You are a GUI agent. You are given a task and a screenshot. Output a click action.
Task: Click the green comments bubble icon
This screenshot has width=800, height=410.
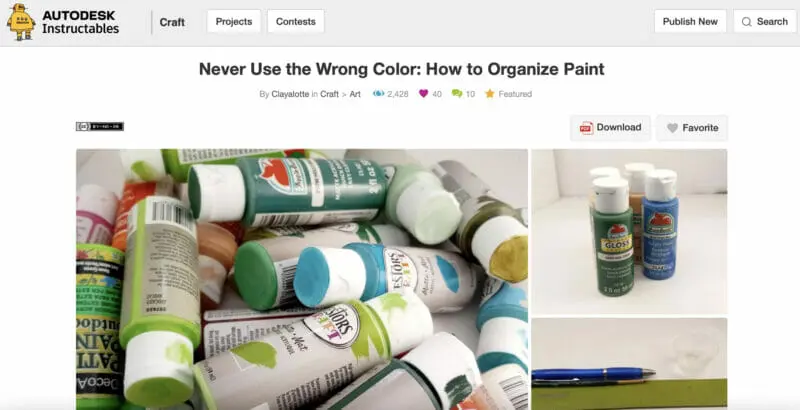pyautogui.click(x=457, y=94)
